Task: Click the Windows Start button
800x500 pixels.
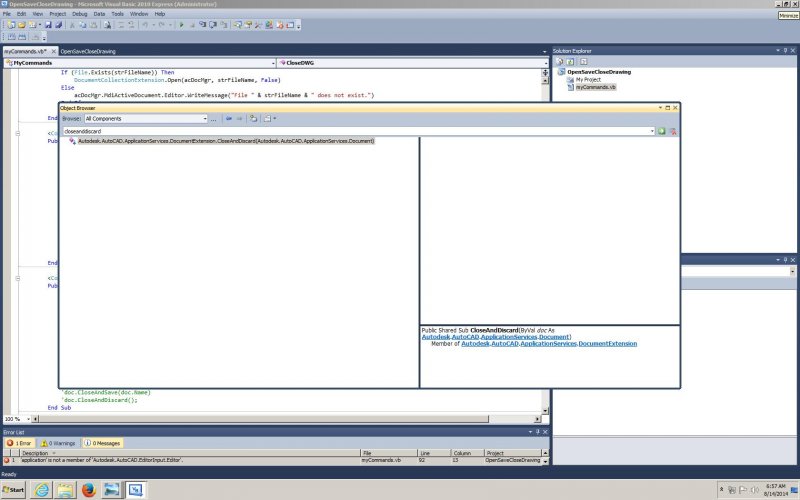Action: pyautogui.click(x=13, y=490)
